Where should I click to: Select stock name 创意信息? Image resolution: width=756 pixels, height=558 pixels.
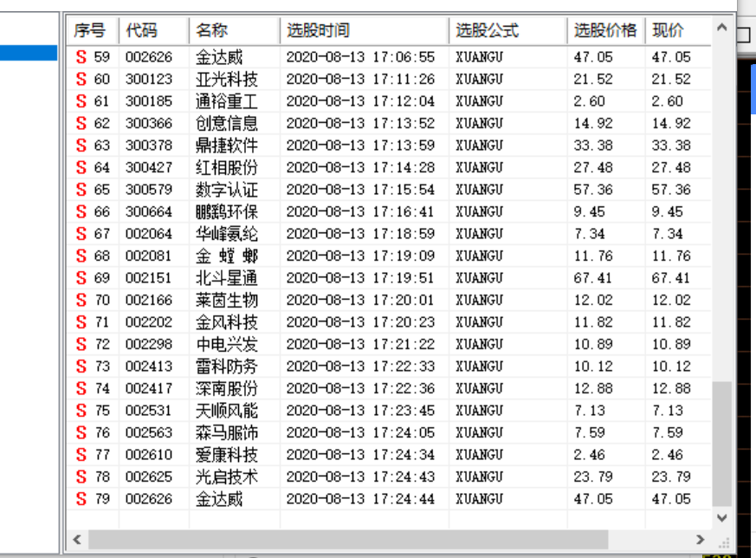227,123
